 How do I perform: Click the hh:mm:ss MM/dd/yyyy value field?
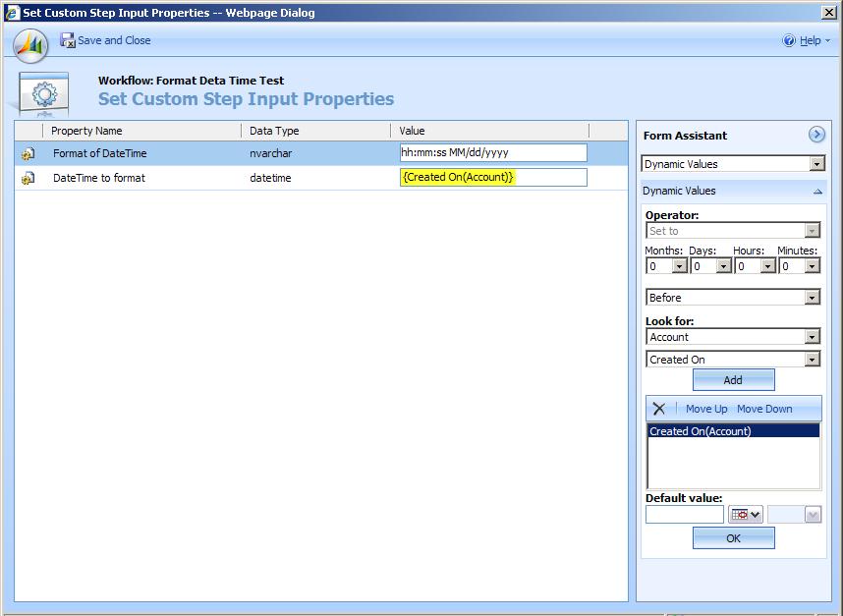click(493, 152)
